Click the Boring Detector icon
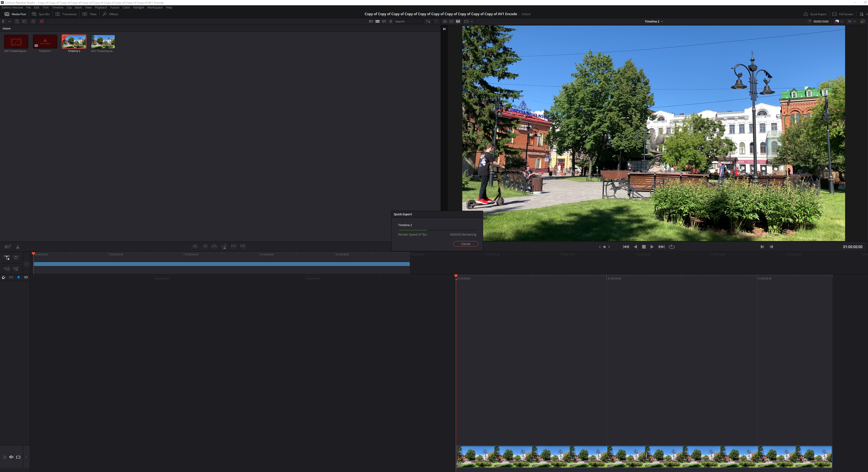Image resolution: width=868 pixels, height=472 pixels. (x=7, y=247)
